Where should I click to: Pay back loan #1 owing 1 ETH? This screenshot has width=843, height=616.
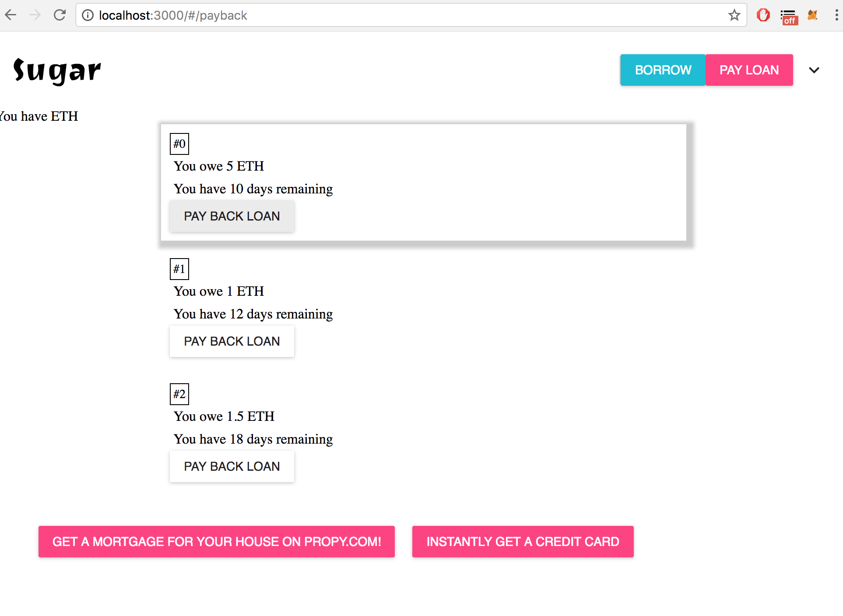click(x=232, y=341)
